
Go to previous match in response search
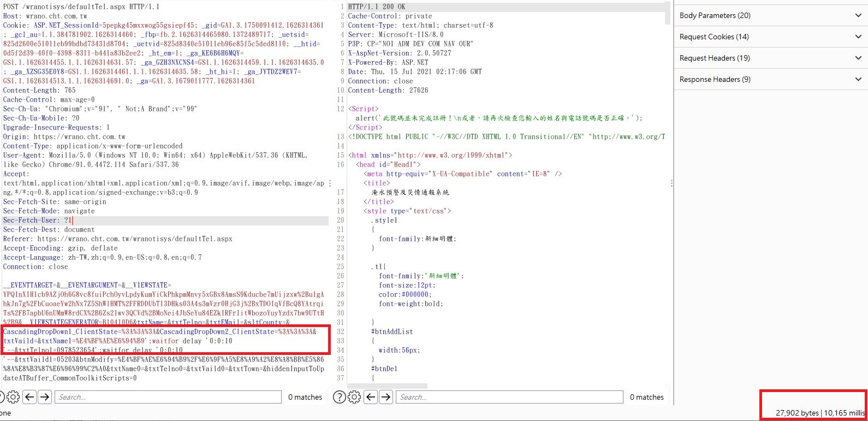pos(371,397)
